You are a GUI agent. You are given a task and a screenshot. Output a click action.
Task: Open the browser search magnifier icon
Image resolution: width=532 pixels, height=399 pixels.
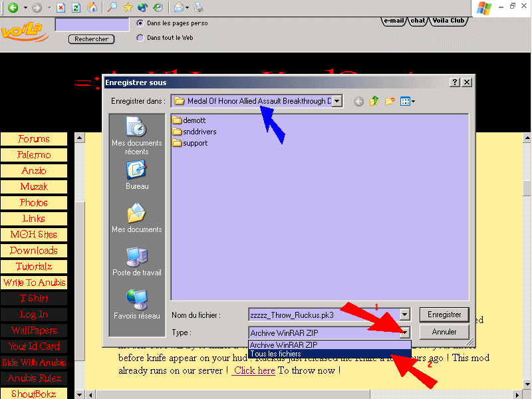112,7
